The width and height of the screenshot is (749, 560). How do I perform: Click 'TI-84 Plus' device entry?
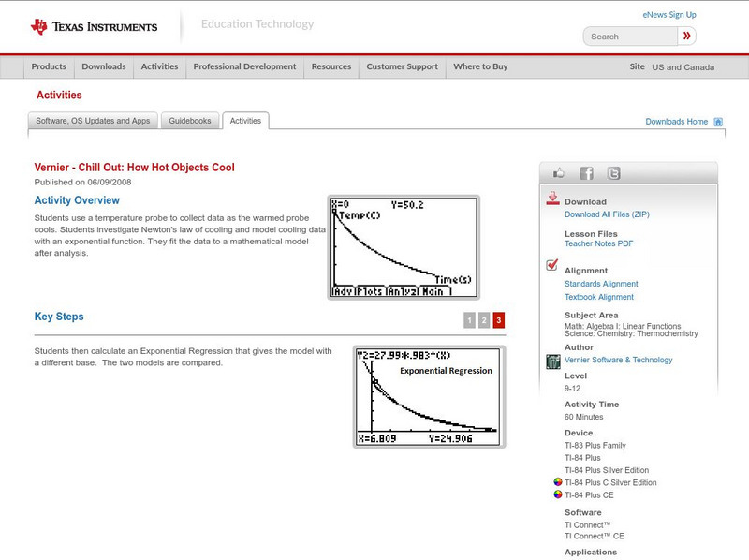(x=582, y=458)
